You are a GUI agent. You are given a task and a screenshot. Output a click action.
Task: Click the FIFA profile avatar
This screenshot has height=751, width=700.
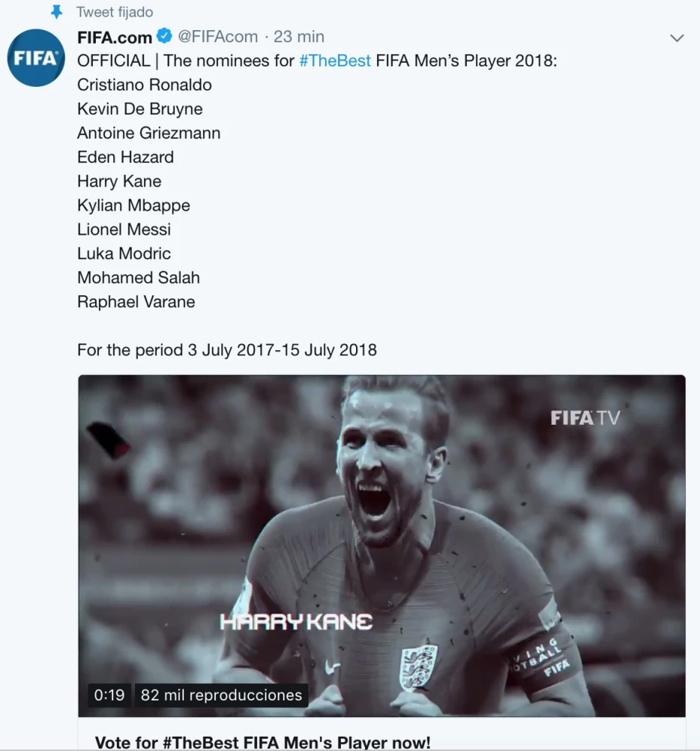pos(35,58)
